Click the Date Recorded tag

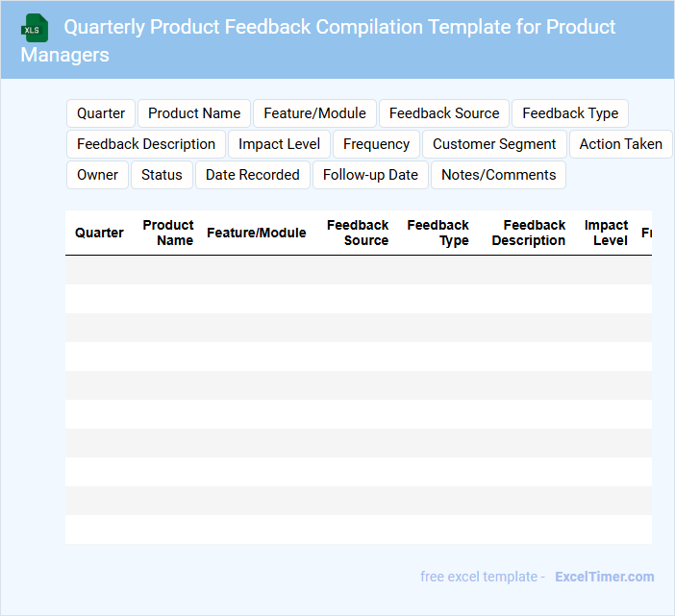[x=253, y=175]
